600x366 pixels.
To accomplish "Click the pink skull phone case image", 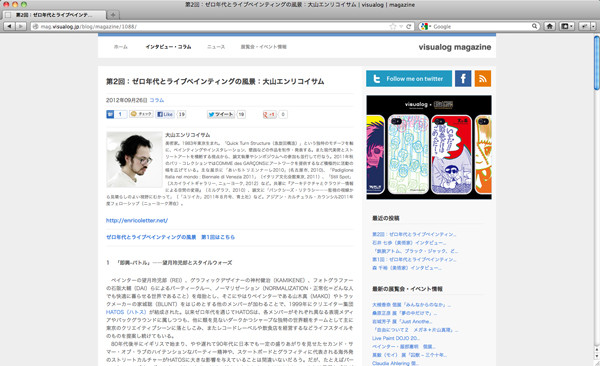I will point(375,154).
